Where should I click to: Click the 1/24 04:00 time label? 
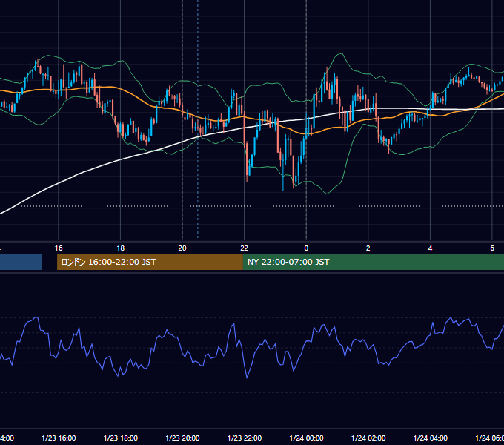click(x=431, y=438)
